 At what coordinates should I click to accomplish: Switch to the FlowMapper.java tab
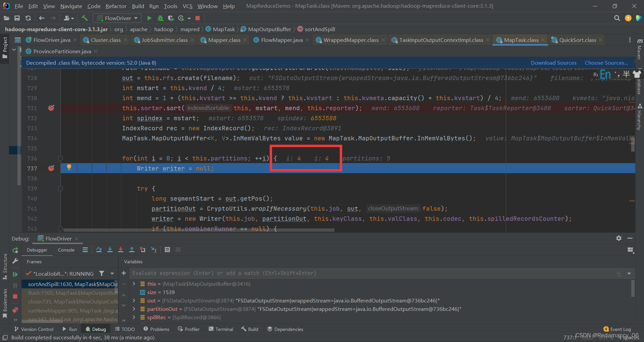click(x=282, y=40)
